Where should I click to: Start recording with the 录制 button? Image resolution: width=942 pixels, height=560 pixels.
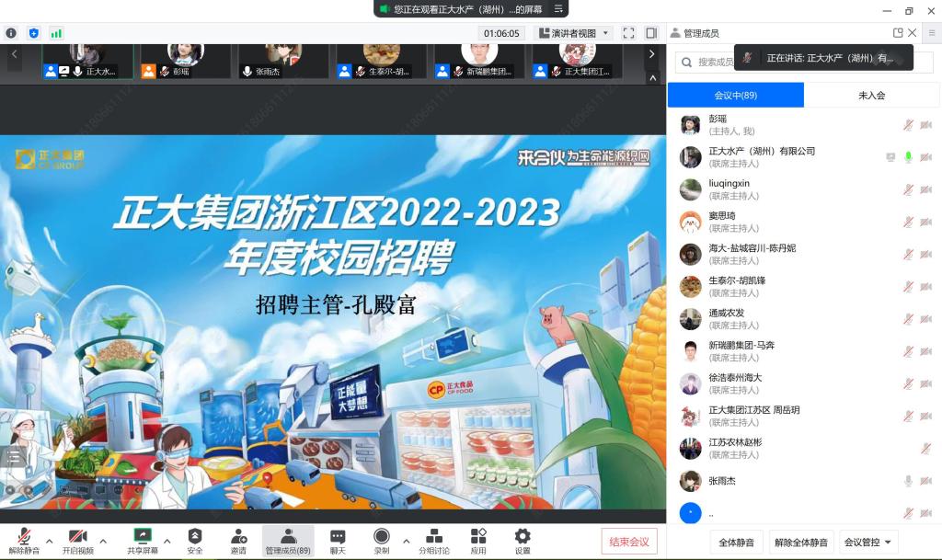point(381,540)
